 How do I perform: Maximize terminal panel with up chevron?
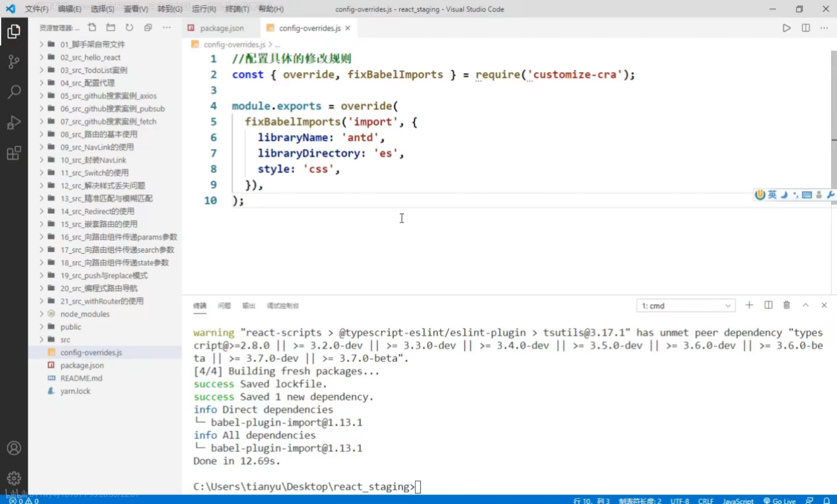806,305
